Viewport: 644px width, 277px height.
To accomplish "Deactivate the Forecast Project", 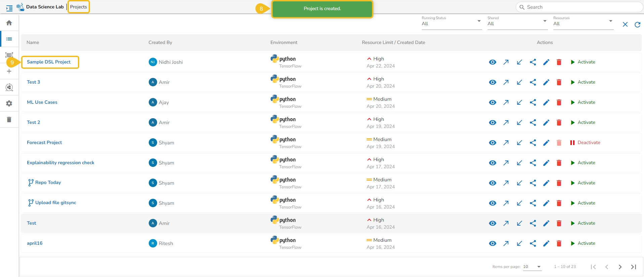I will click(585, 143).
